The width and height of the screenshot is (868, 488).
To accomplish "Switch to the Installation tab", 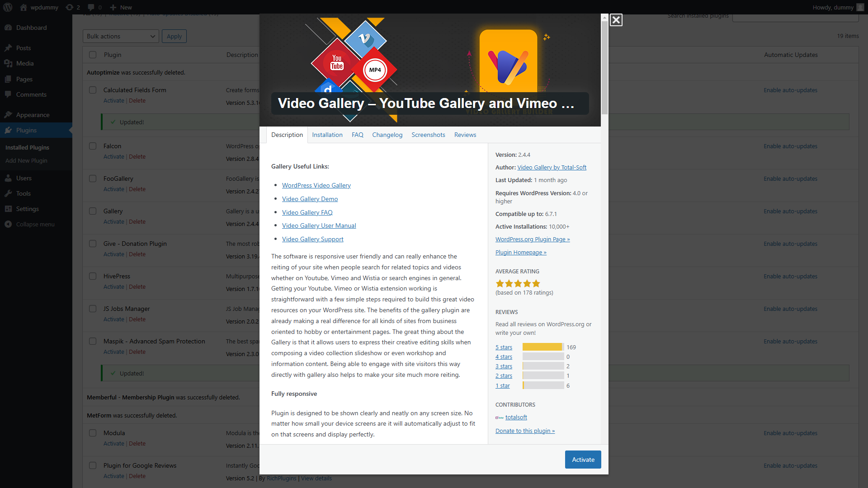I will pos(327,135).
